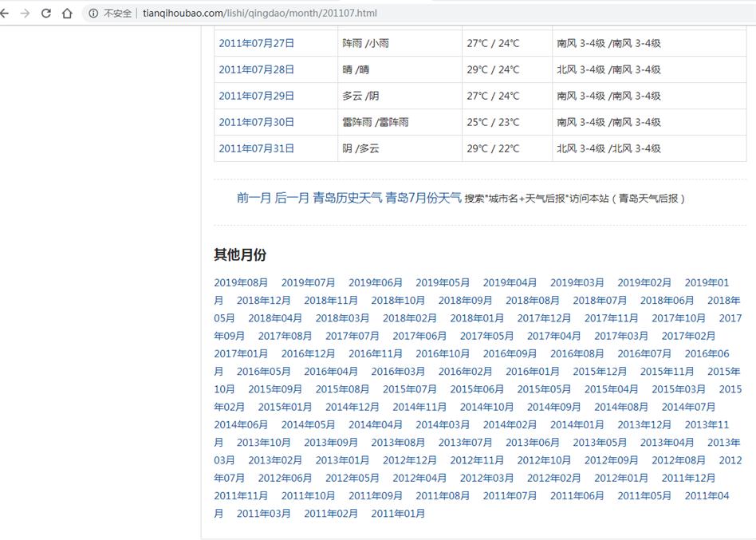The height and width of the screenshot is (540, 756).
Task: Open the 青岛7月份天气 link
Action: 423,198
